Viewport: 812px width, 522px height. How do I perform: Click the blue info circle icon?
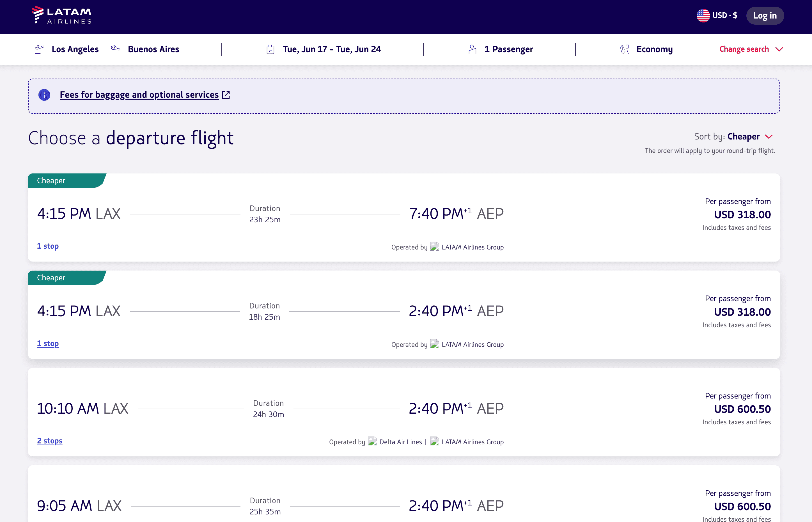[44, 95]
